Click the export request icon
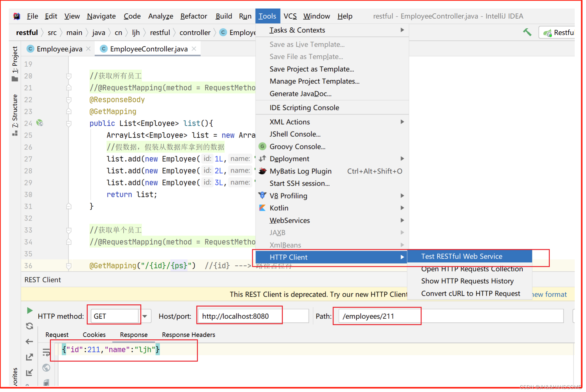The height and width of the screenshot is (392, 586). point(30,357)
